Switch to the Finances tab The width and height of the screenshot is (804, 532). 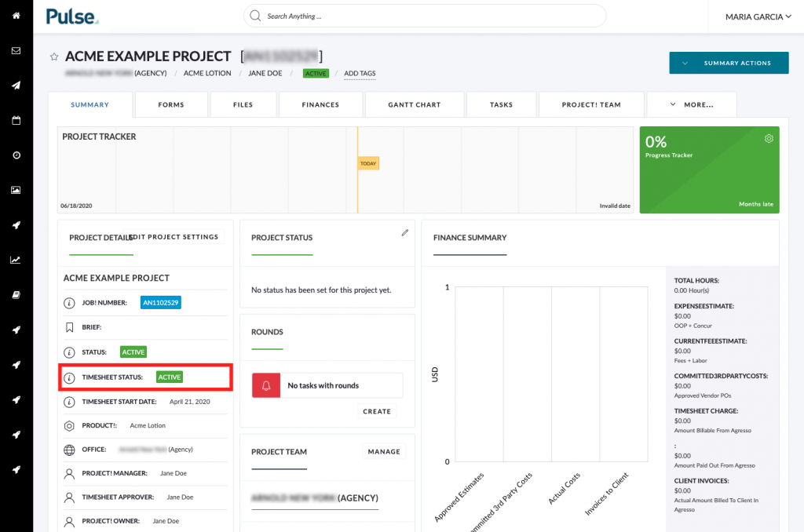tap(320, 104)
